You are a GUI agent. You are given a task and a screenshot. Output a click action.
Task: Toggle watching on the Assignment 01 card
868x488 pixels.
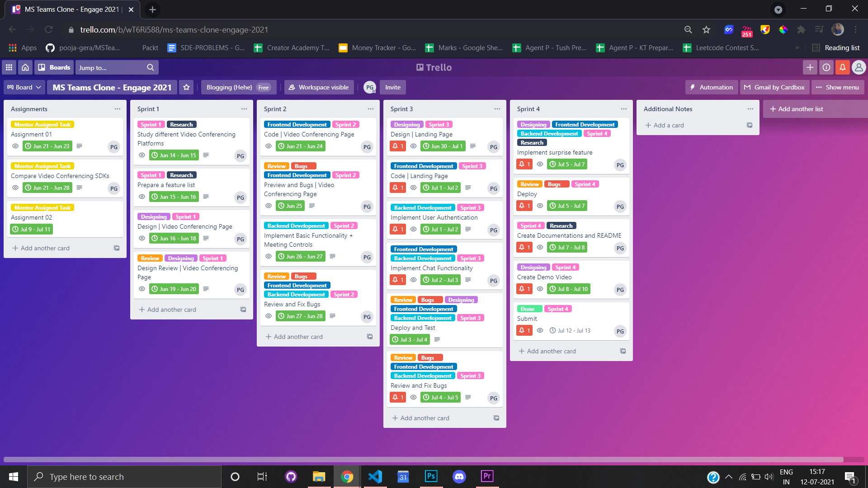pyautogui.click(x=15, y=146)
